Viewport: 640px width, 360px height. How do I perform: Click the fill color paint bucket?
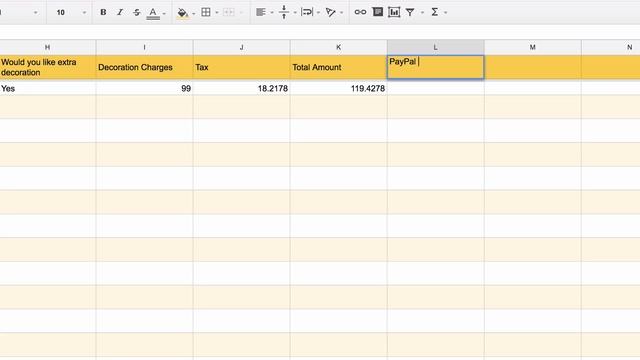coord(182,13)
